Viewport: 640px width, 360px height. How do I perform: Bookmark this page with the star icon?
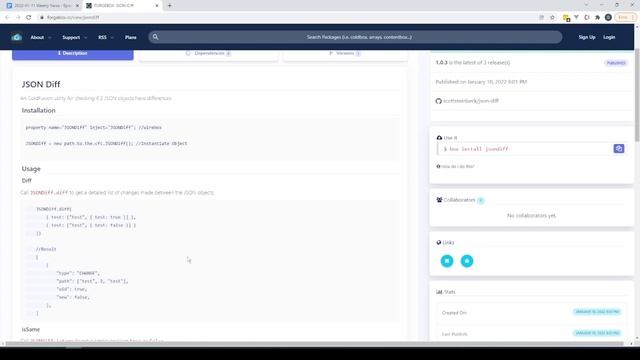[552, 18]
